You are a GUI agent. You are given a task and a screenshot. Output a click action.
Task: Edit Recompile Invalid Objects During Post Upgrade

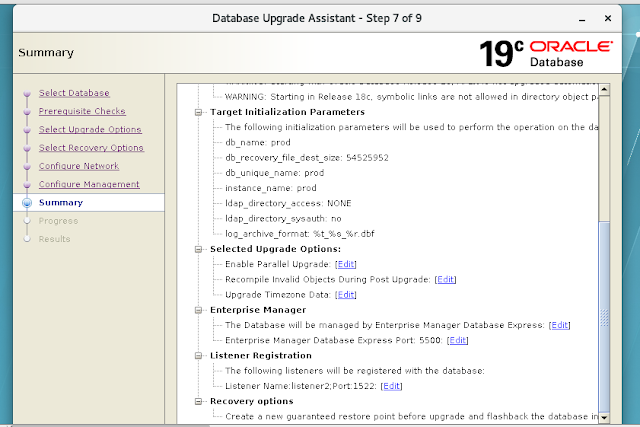coord(445,279)
